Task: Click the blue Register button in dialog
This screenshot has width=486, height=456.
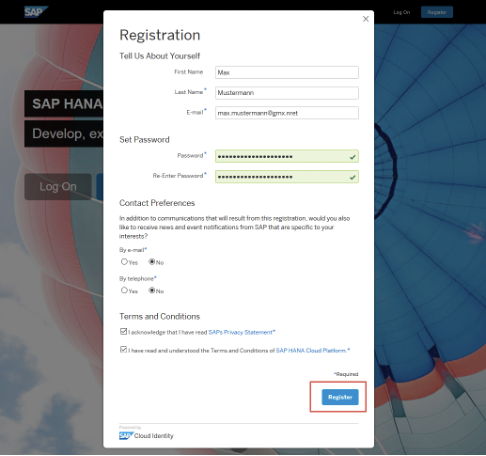Action: coord(340,397)
